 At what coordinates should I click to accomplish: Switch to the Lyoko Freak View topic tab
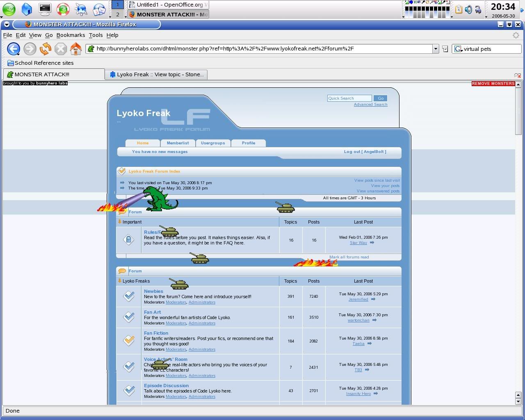click(x=156, y=74)
